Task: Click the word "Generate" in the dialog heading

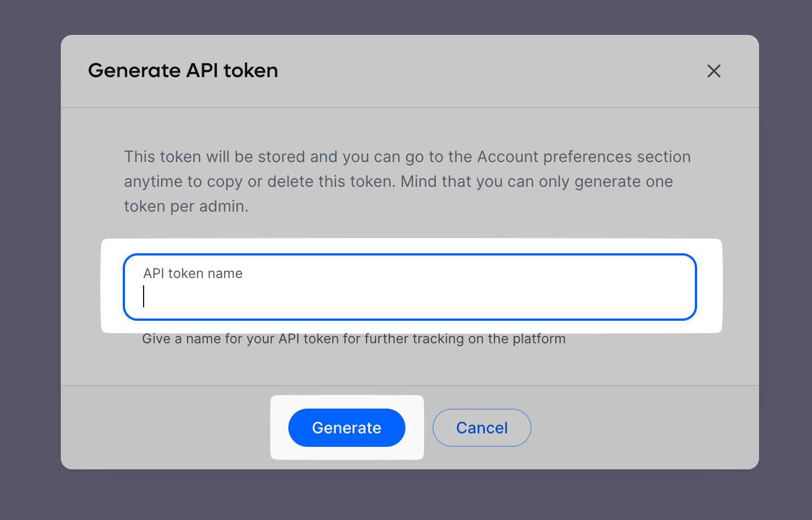Action: (134, 71)
